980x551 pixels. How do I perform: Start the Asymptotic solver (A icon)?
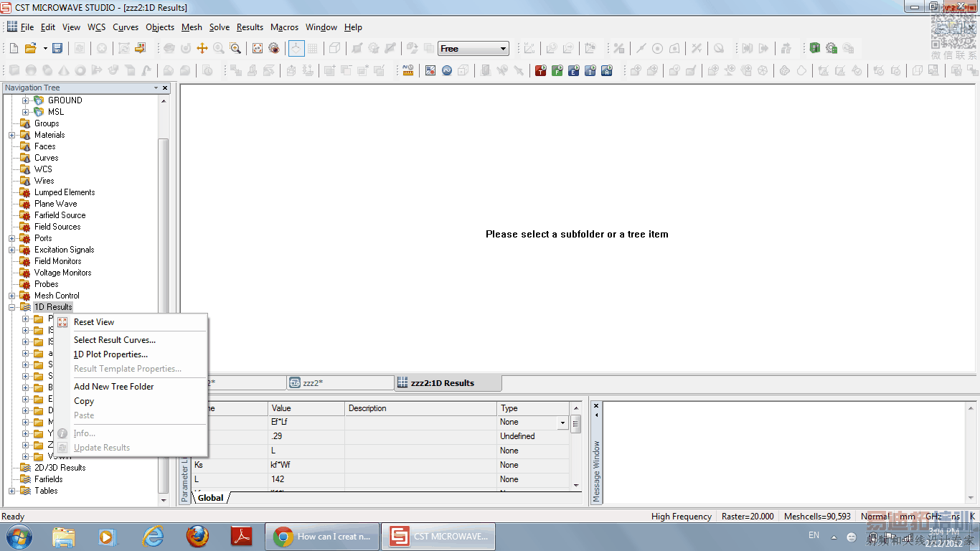[606, 70]
